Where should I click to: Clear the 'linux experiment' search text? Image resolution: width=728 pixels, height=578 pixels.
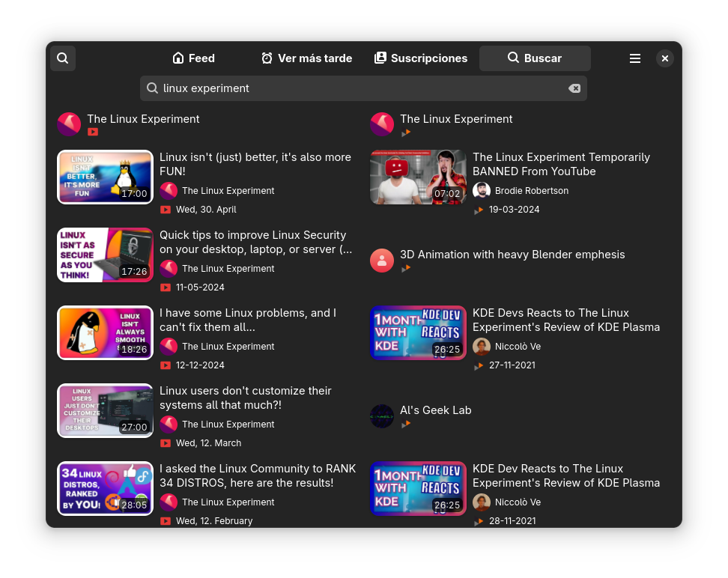574,88
